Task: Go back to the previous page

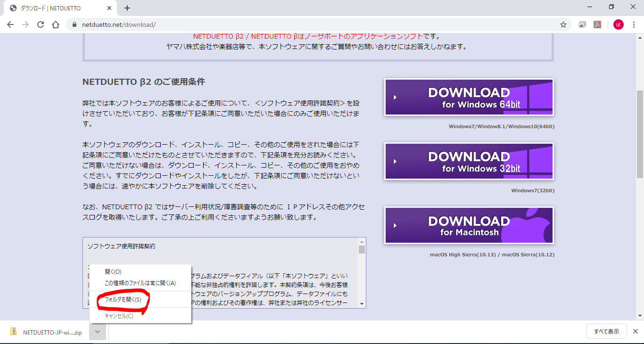Action: (x=10, y=25)
